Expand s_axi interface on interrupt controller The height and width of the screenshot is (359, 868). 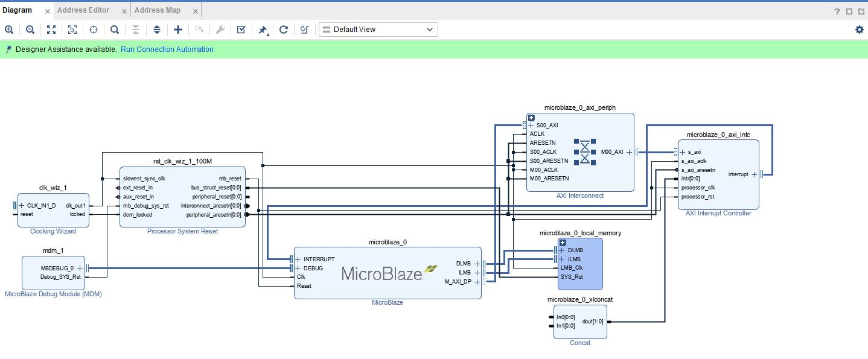click(x=683, y=152)
